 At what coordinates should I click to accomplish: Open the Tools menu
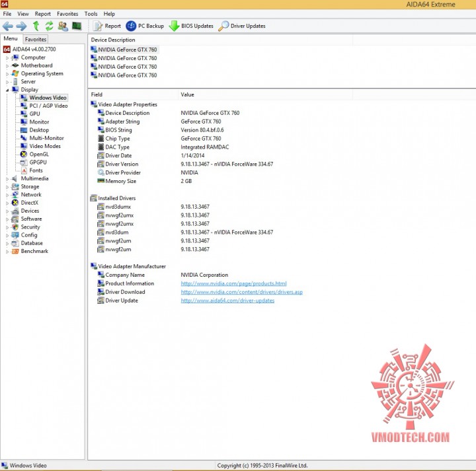tap(91, 14)
